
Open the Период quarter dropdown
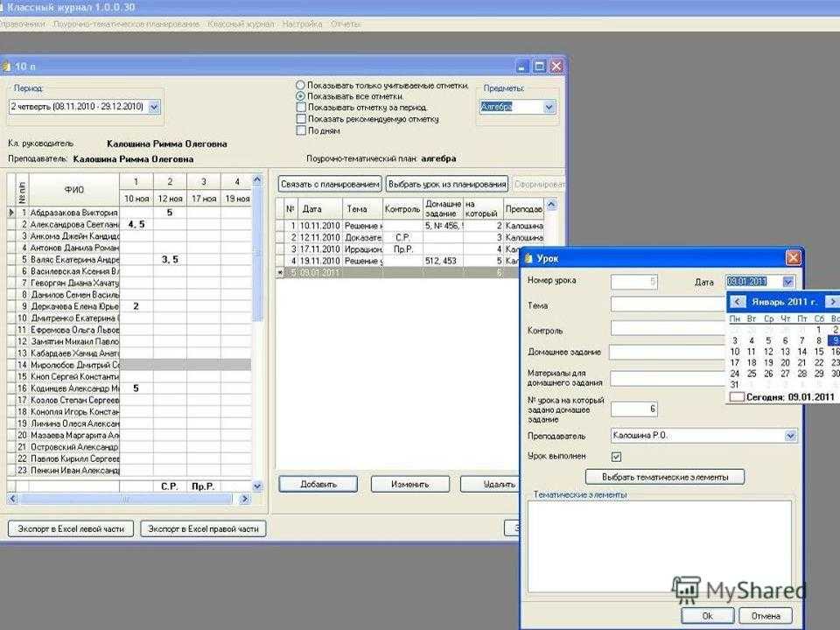155,107
